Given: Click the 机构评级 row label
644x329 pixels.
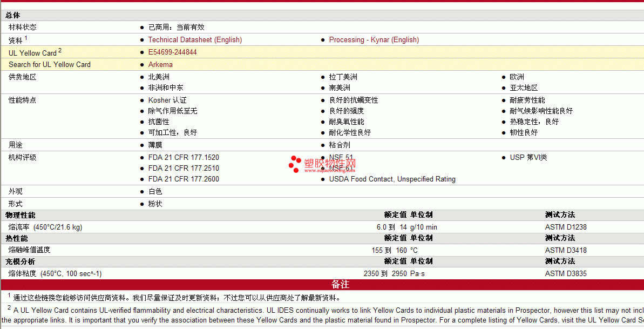Looking at the screenshot, I should (23, 157).
